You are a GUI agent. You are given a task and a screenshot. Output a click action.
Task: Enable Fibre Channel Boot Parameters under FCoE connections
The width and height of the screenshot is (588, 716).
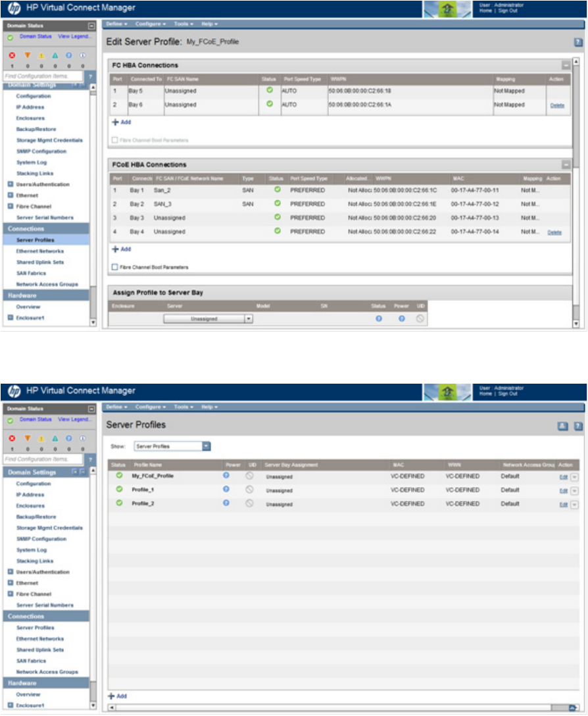[x=115, y=267]
